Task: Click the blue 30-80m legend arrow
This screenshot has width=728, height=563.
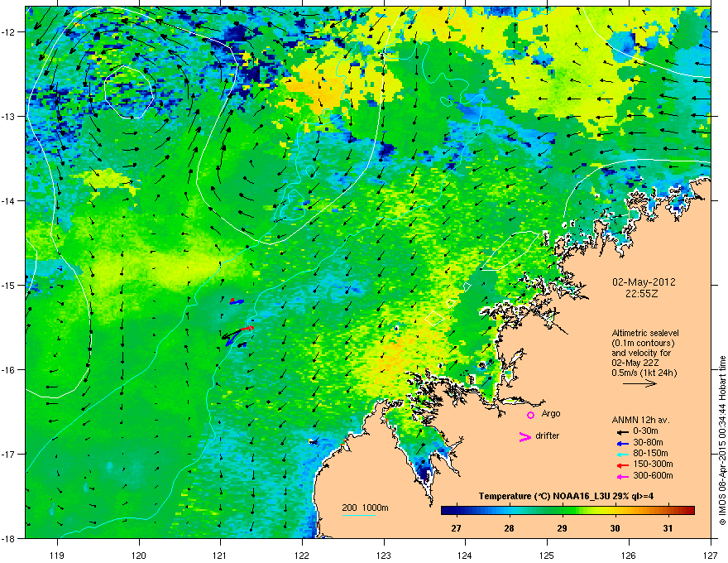Action: (623, 443)
